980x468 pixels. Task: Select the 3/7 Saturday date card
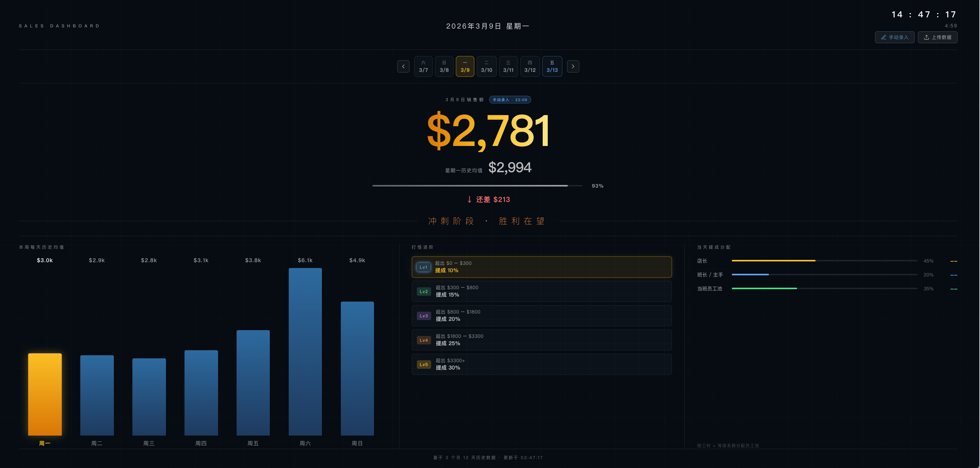(423, 66)
